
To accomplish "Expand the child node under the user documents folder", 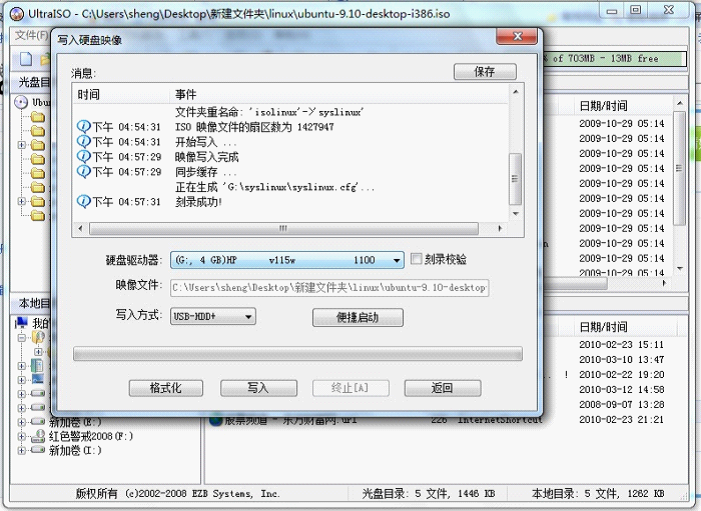I will tap(38, 352).
